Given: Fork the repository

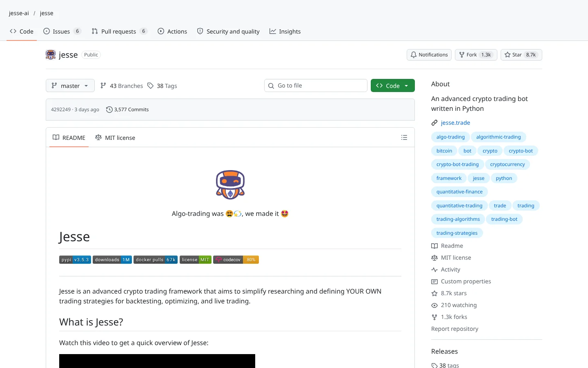Looking at the screenshot, I should tap(476, 55).
